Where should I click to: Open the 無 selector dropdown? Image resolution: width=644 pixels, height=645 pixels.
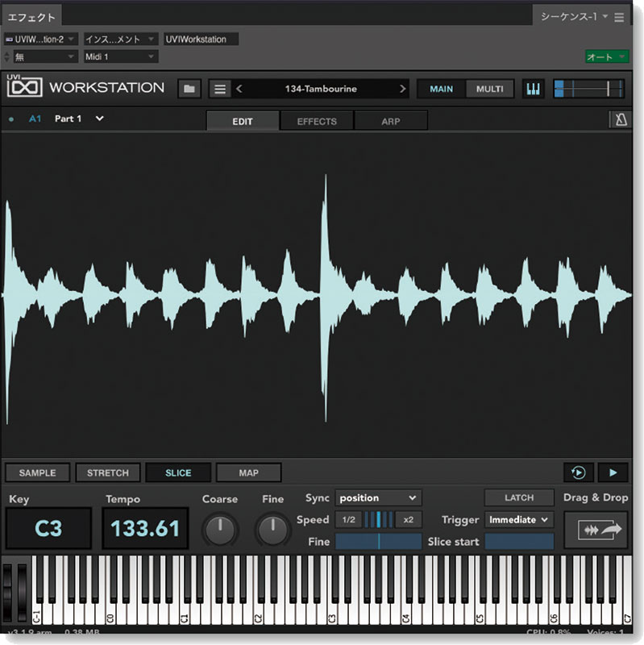tap(45, 56)
